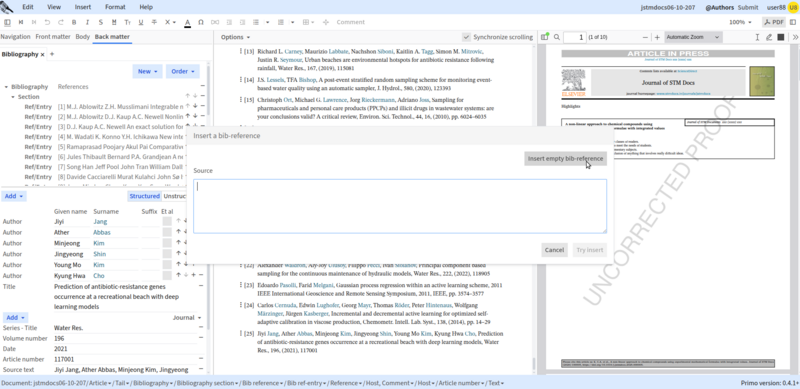Switch to the Front matter tab
Image resolution: width=800 pixels, height=389 pixels.
coord(53,37)
